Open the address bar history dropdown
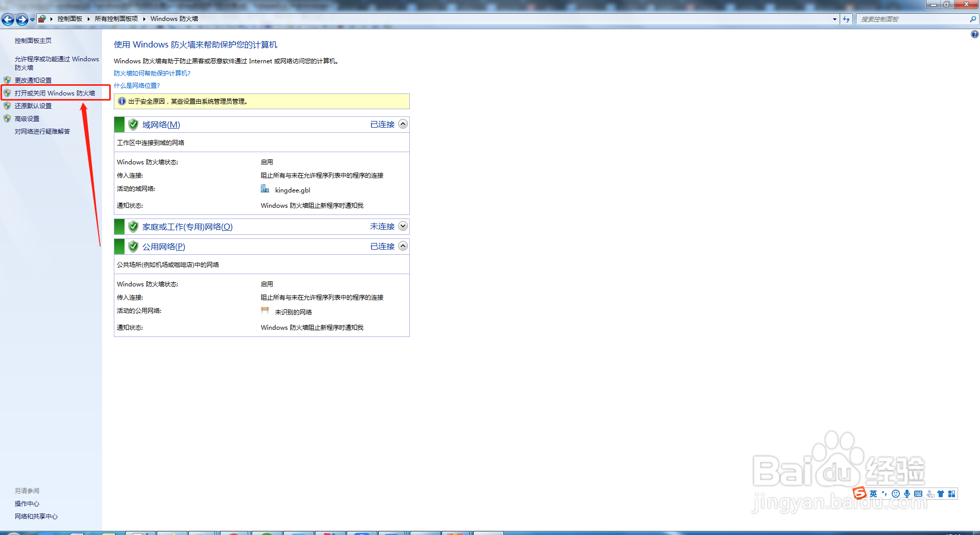Image resolution: width=980 pixels, height=535 pixels. pyautogui.click(x=836, y=19)
